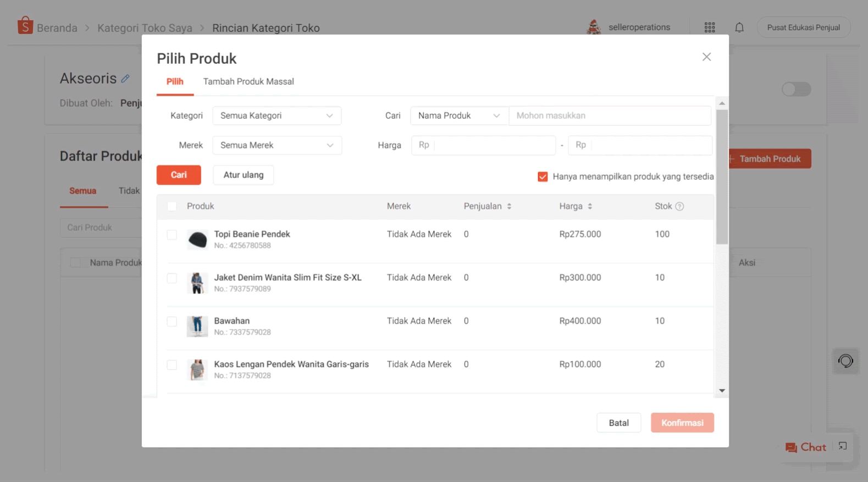Select the Topi Beanie Pendek checkbox
Image resolution: width=868 pixels, height=482 pixels.
172,235
